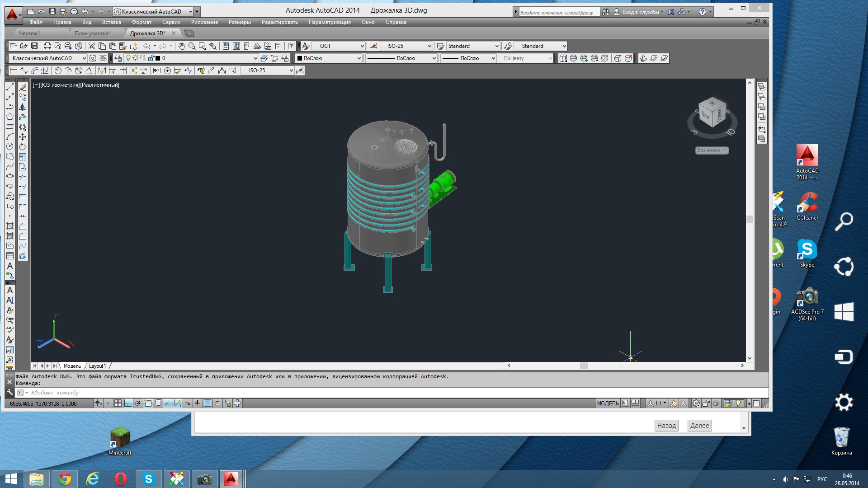Switch to the Layout1 tab
The height and width of the screenshot is (488, 868).
tap(97, 366)
